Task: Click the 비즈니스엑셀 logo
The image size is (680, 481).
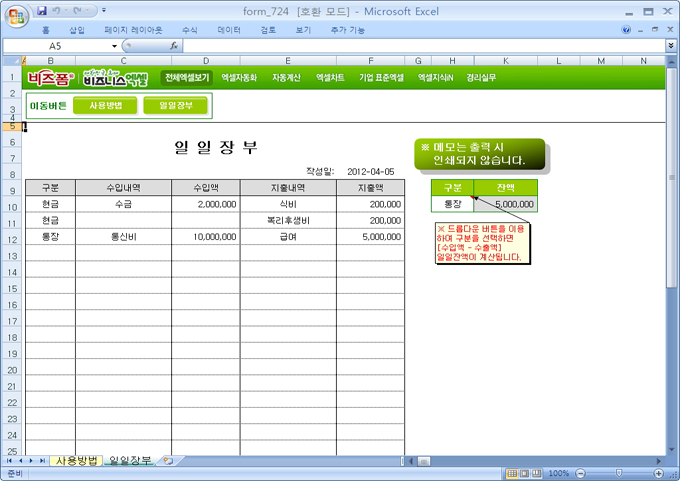Action: [x=115, y=78]
